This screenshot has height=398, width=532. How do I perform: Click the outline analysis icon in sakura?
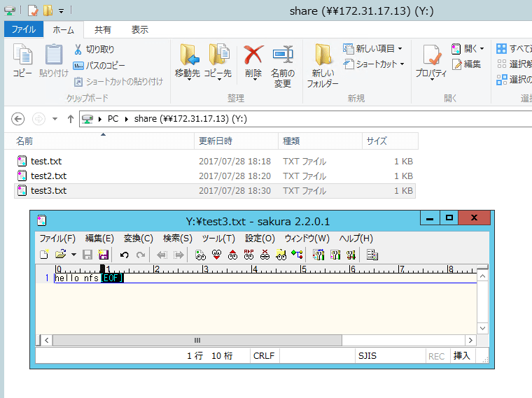click(297, 255)
